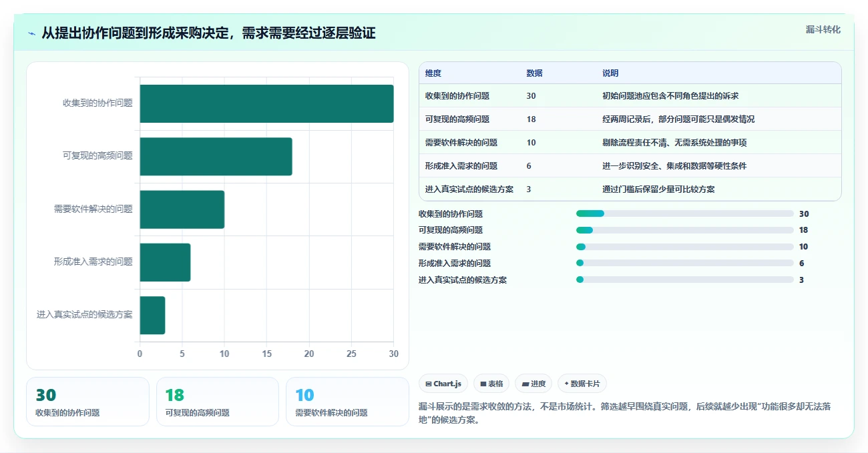Click the 需要软件解决的问题 progress bar

pyautogui.click(x=685, y=247)
